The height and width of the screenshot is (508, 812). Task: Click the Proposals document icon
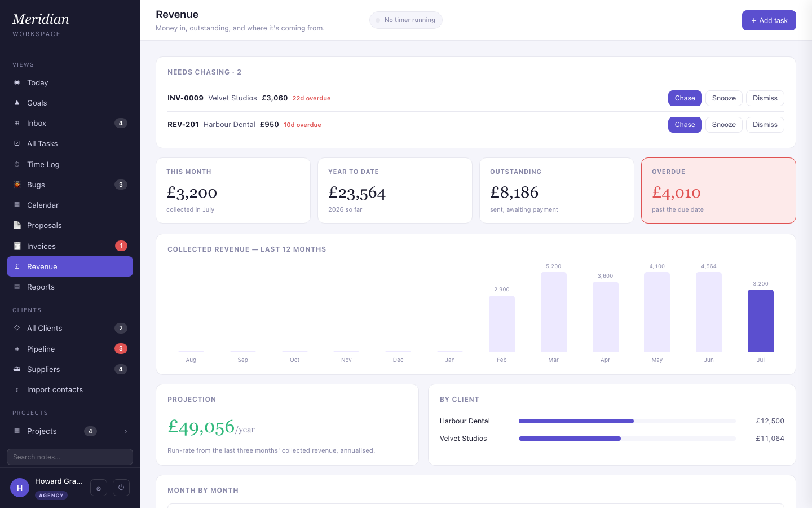point(17,225)
